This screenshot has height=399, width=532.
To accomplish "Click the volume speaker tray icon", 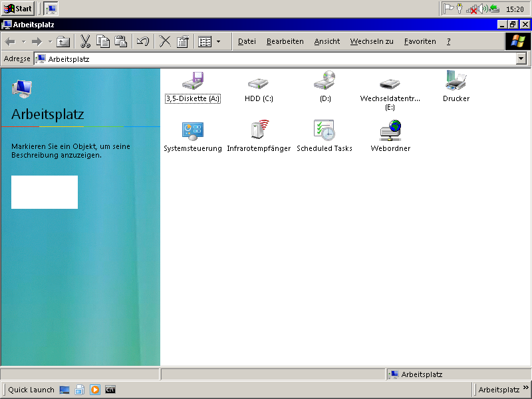I will coord(483,9).
